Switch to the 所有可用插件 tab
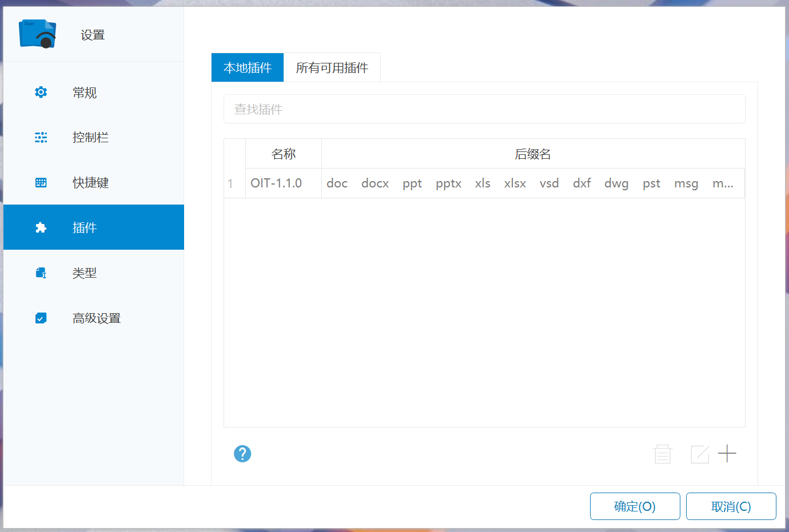 (x=332, y=67)
